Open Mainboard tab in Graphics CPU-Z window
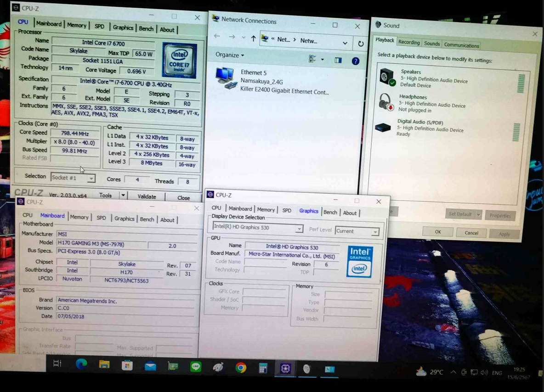The height and width of the screenshot is (392, 544). (x=240, y=209)
